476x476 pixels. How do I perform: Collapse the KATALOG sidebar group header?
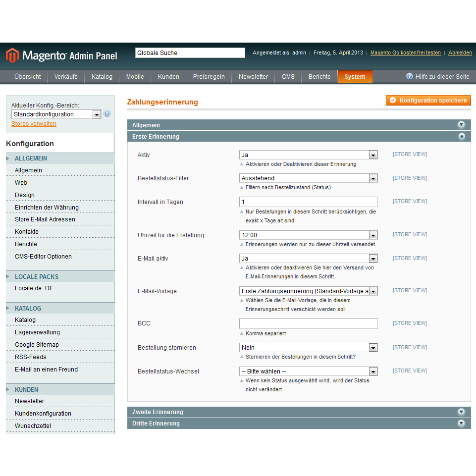pos(60,309)
